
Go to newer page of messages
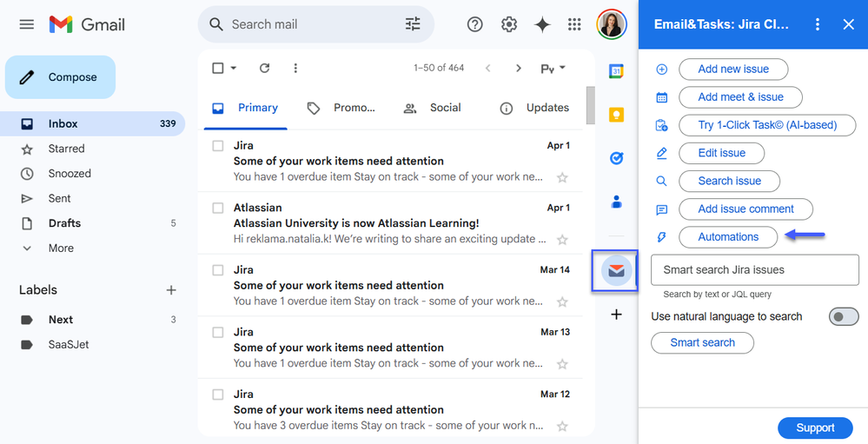click(487, 68)
